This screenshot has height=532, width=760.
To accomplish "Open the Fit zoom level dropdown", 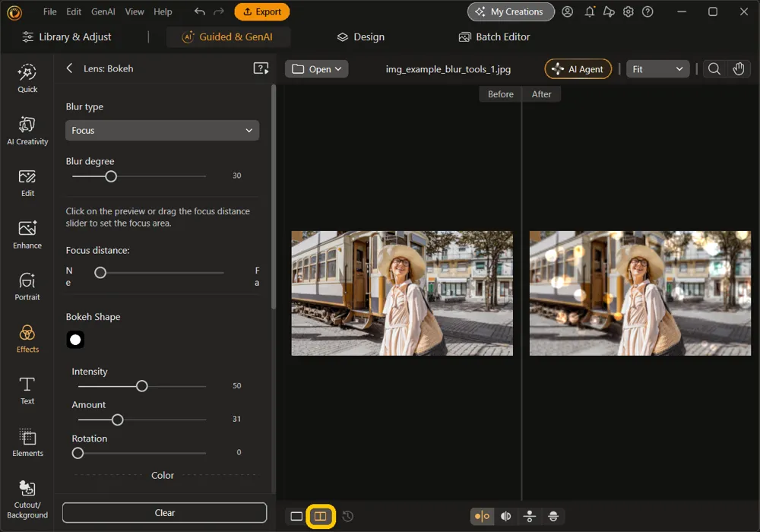I will coord(657,69).
